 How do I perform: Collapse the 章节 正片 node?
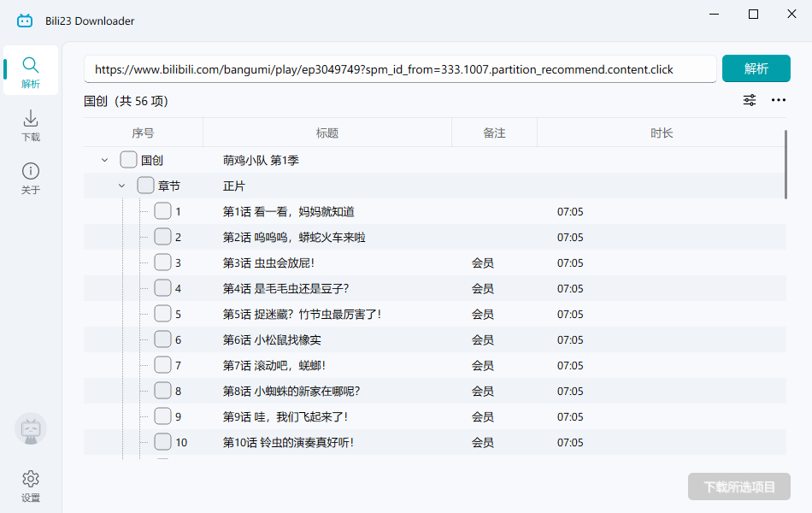click(x=121, y=185)
